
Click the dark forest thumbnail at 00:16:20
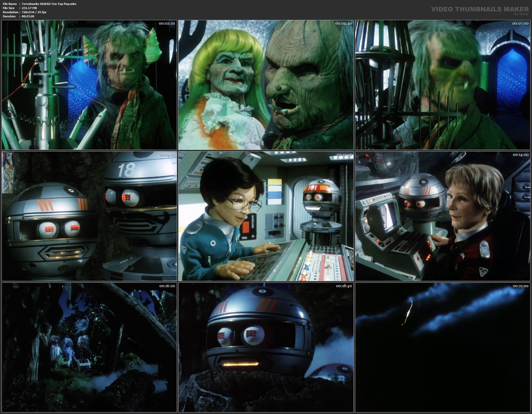[89, 347]
